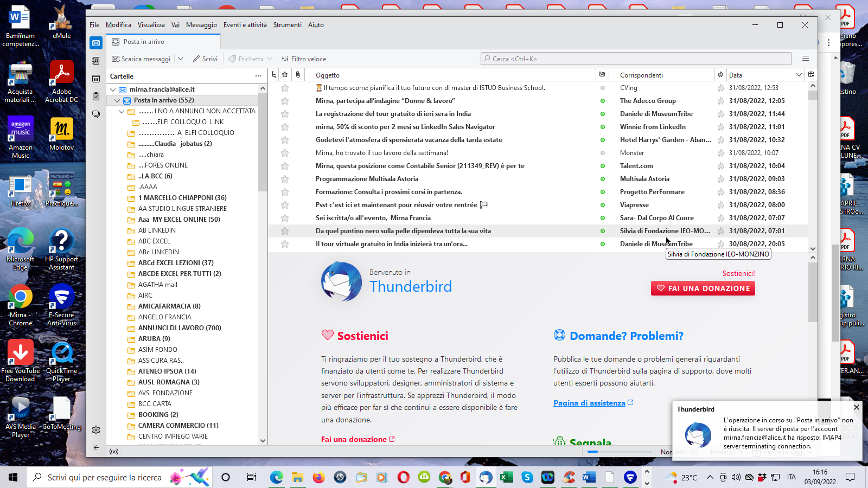This screenshot has width=868, height=488.
Task: Click the thread column header icon
Action: 274,75
